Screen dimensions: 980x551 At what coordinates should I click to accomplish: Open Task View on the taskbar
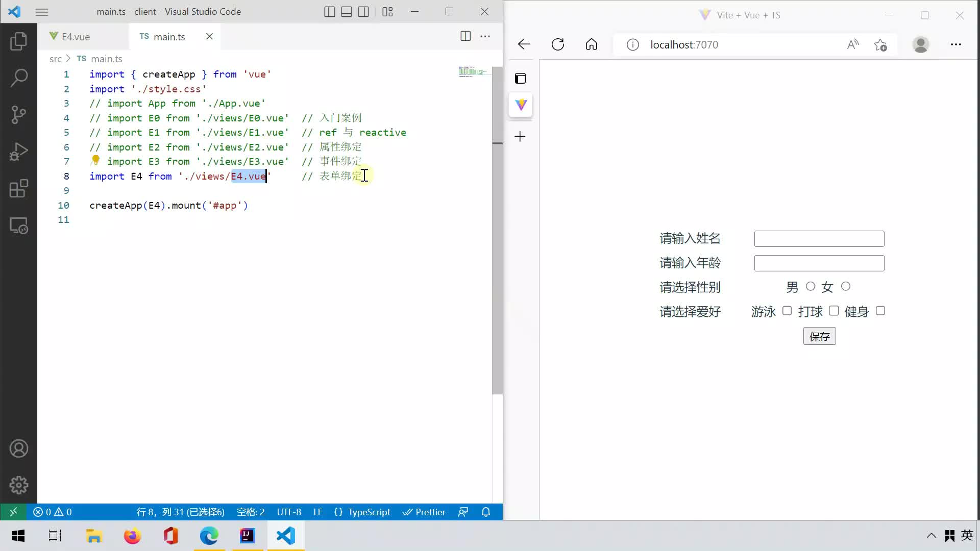pyautogui.click(x=55, y=536)
